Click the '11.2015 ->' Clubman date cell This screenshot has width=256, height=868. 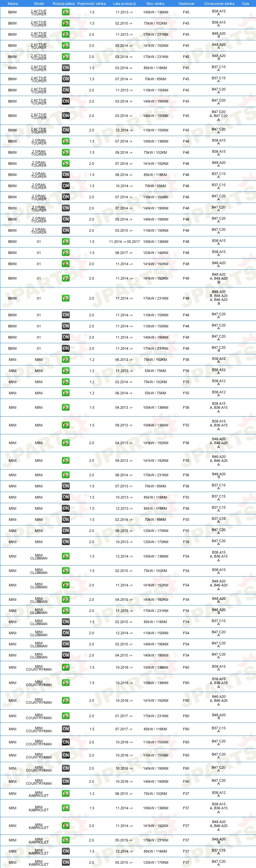(x=124, y=611)
